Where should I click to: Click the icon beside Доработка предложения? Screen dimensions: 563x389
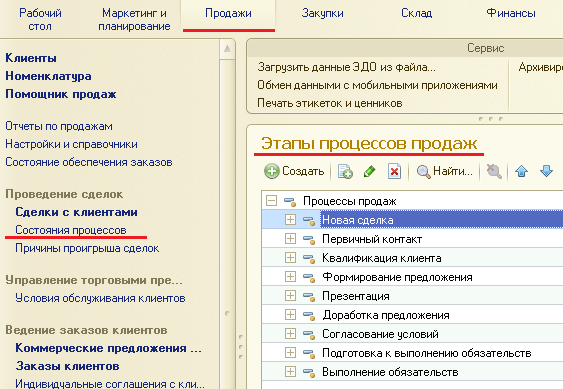click(x=309, y=315)
